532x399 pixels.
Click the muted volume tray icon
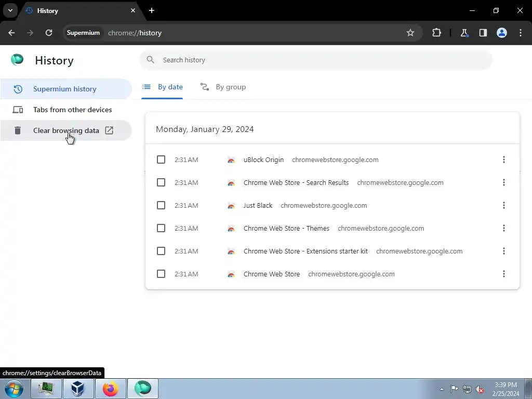(x=480, y=389)
